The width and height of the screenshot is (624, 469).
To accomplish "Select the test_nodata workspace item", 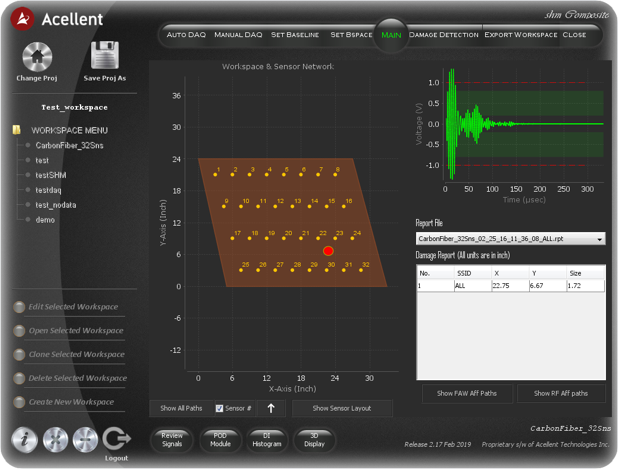I will coord(56,205).
